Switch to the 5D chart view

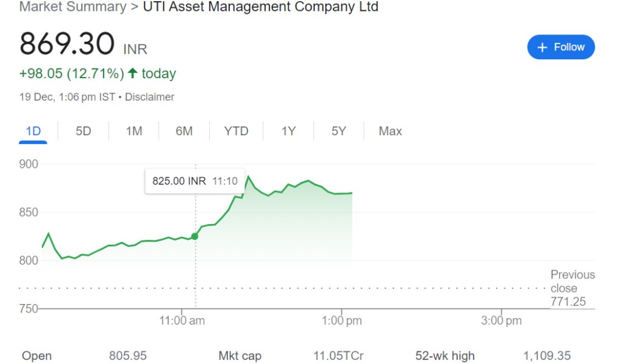click(83, 131)
